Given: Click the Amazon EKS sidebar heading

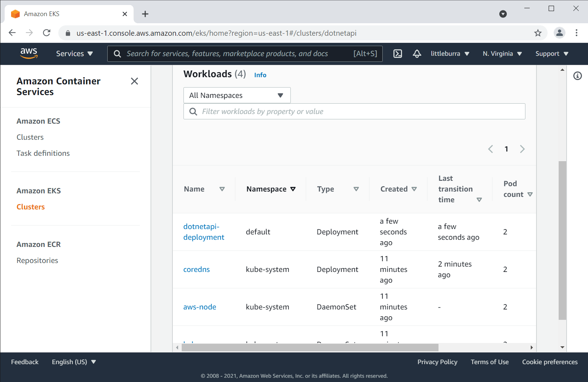Looking at the screenshot, I should pos(39,191).
